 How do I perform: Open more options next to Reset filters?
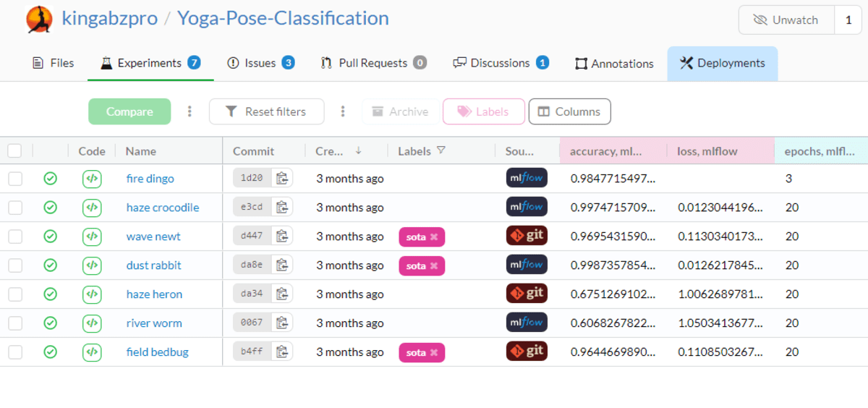click(x=343, y=111)
